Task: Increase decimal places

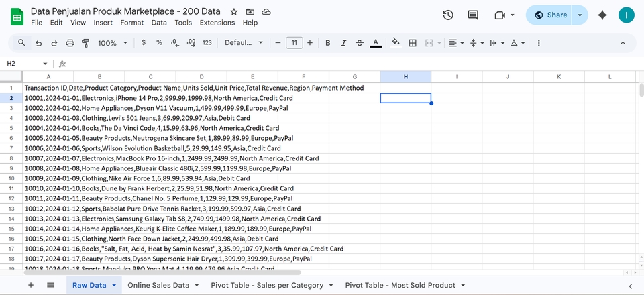Action: tap(191, 43)
